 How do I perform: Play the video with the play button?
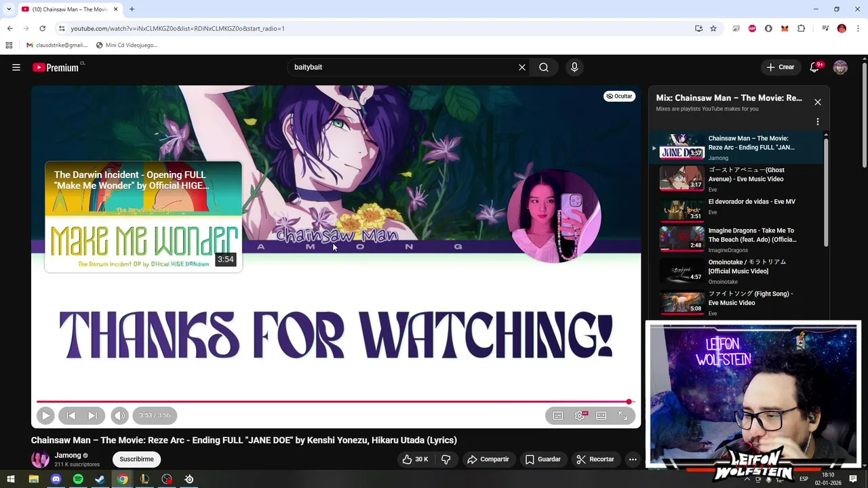(45, 415)
